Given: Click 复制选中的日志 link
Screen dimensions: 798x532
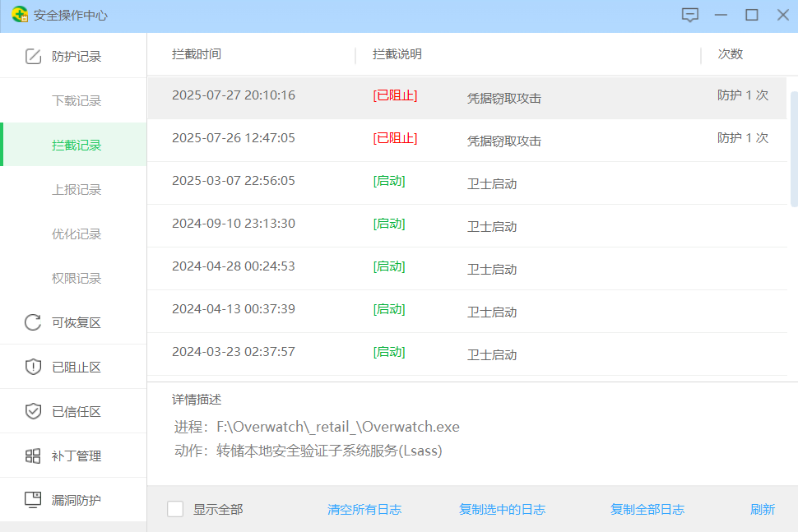Looking at the screenshot, I should pos(502,510).
